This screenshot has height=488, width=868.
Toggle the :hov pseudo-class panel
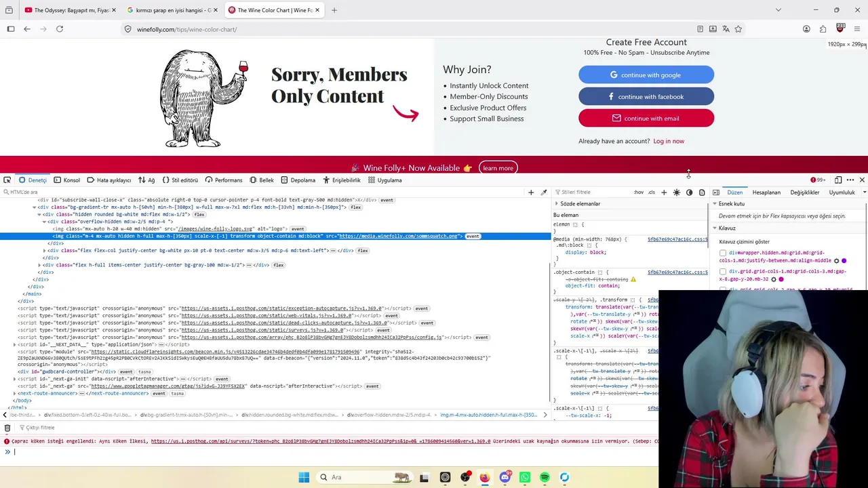[639, 192]
